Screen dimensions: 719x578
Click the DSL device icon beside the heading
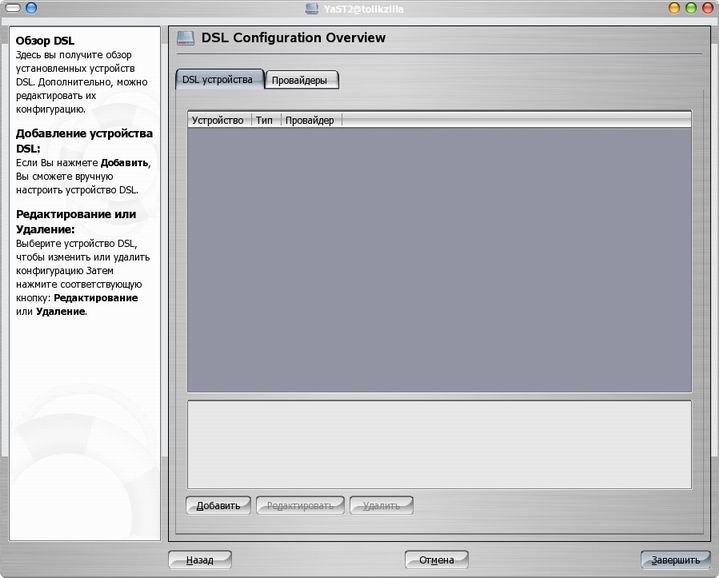186,39
